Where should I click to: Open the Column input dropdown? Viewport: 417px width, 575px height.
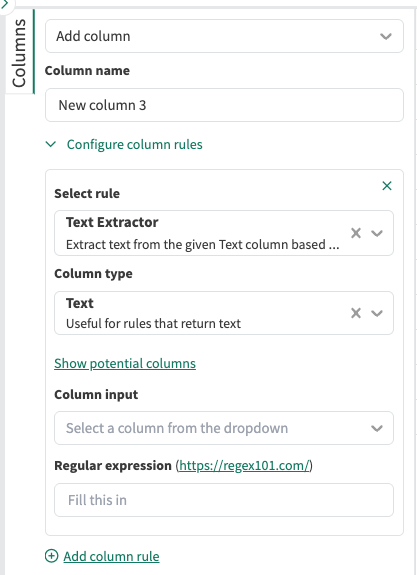click(x=224, y=428)
